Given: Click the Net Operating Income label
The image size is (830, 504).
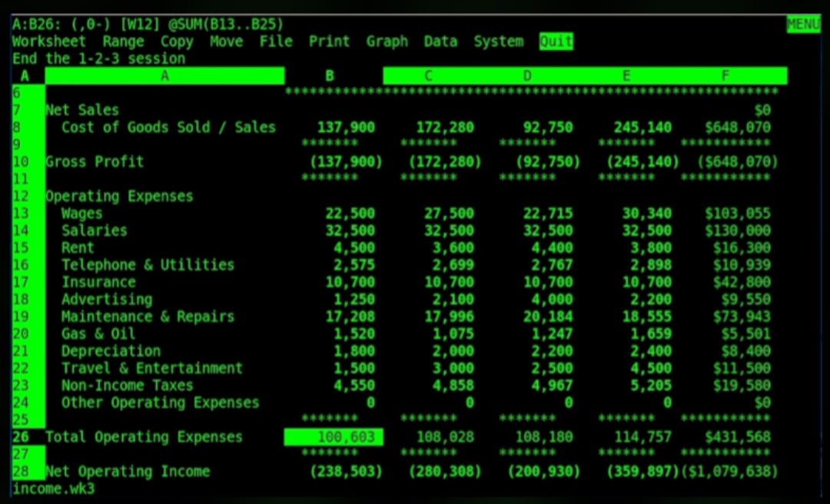Looking at the screenshot, I should point(128,472).
